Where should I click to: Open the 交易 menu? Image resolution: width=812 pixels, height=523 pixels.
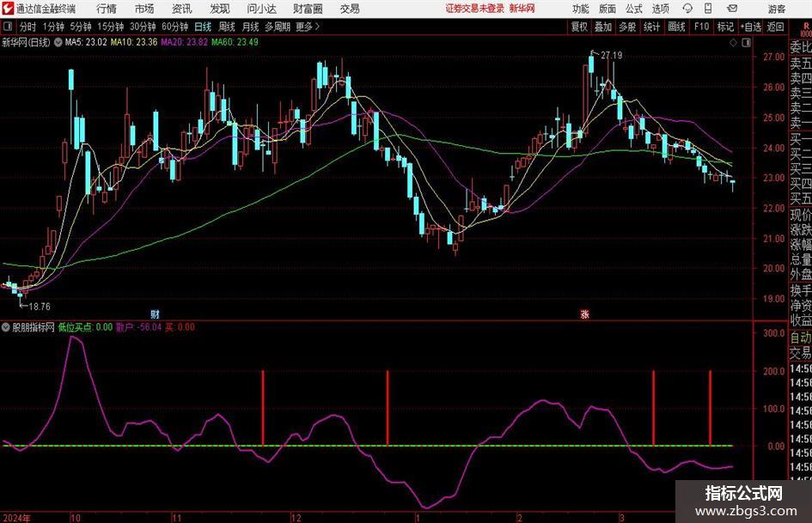[x=350, y=9]
